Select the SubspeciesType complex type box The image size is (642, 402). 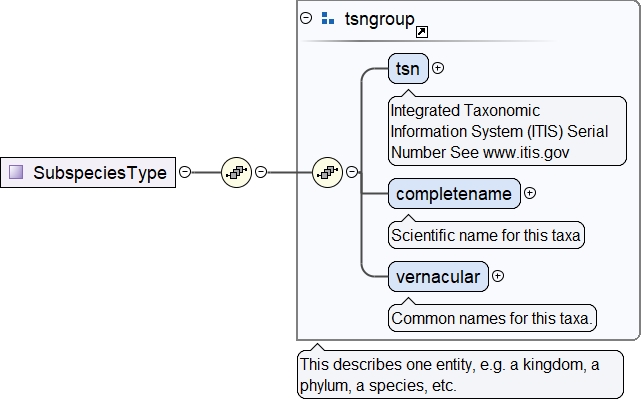[x=88, y=172]
